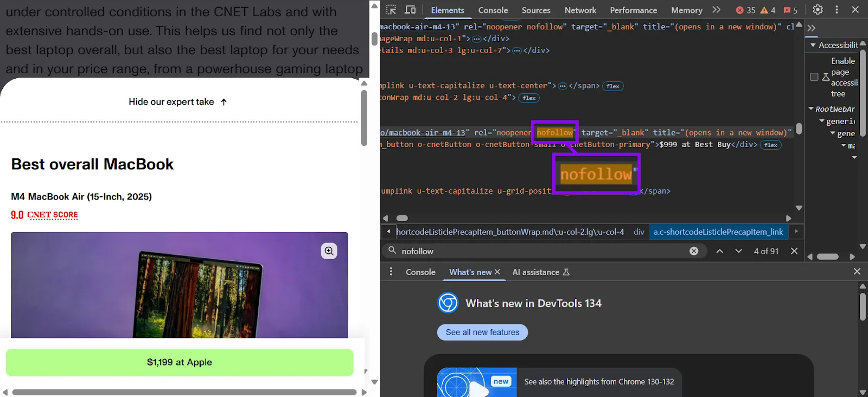The image size is (868, 397).
Task: Click the expert take panel vertical scrollbar
Action: [364, 118]
